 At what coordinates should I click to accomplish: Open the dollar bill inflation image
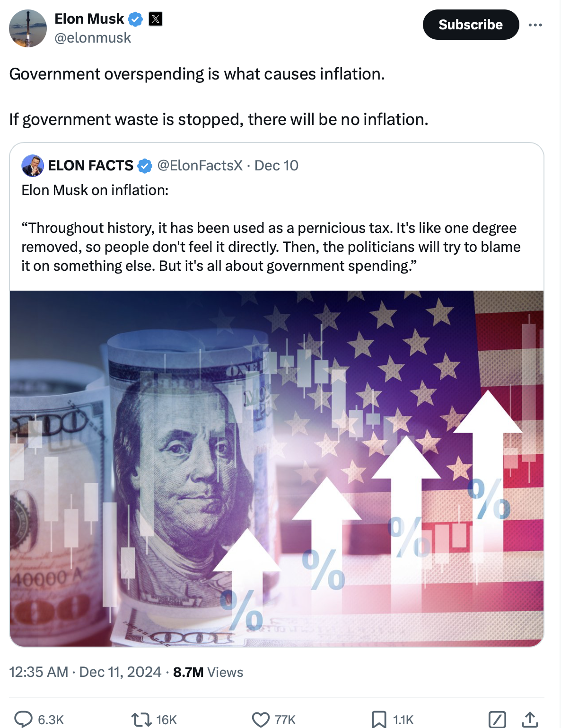coord(277,468)
